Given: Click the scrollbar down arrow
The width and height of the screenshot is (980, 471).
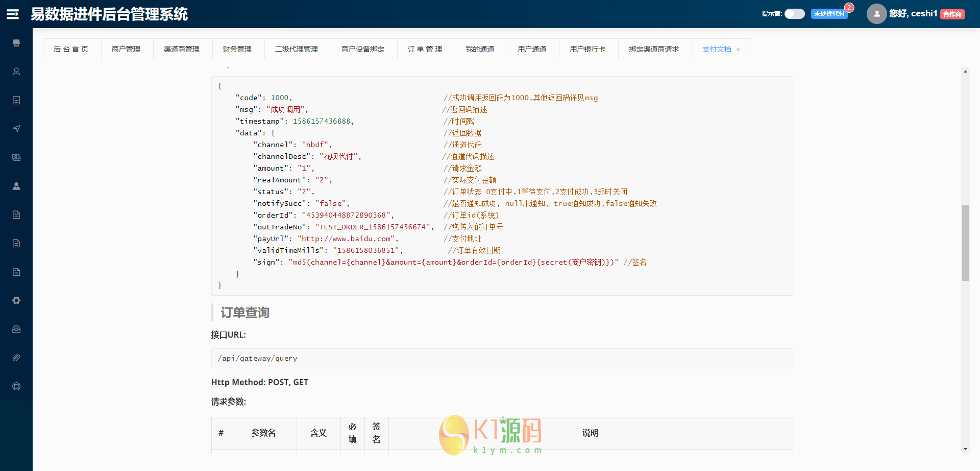Looking at the screenshot, I should (965, 449).
